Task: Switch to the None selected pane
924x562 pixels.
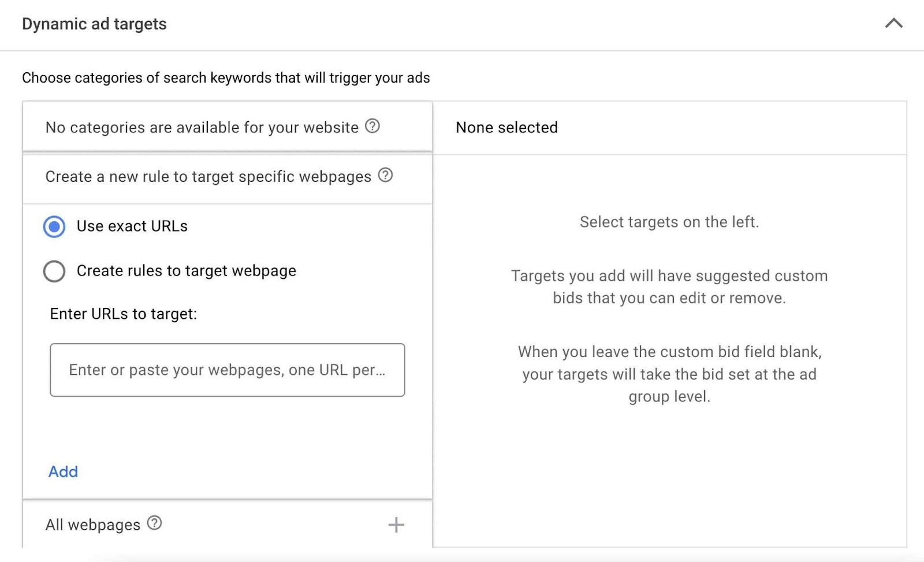Action: tap(506, 128)
